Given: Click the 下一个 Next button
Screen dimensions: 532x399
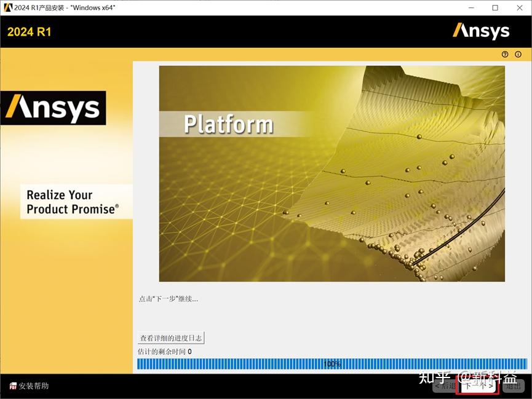Looking at the screenshot, I should pos(477,387).
